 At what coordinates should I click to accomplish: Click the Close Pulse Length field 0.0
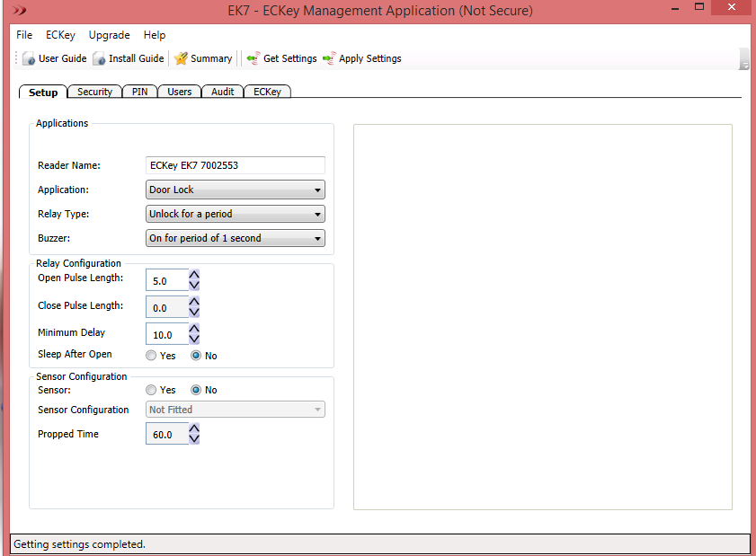point(167,307)
